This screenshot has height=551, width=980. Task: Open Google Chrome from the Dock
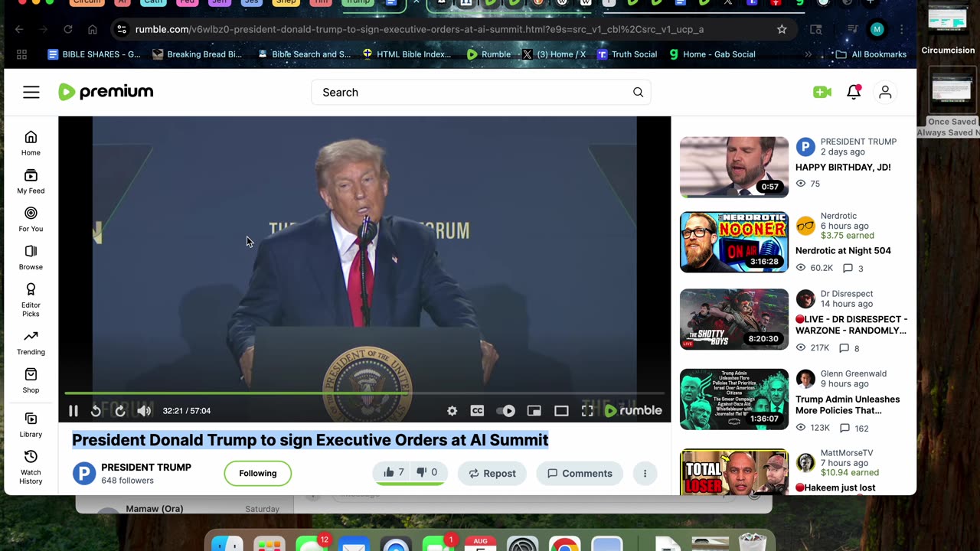[564, 544]
